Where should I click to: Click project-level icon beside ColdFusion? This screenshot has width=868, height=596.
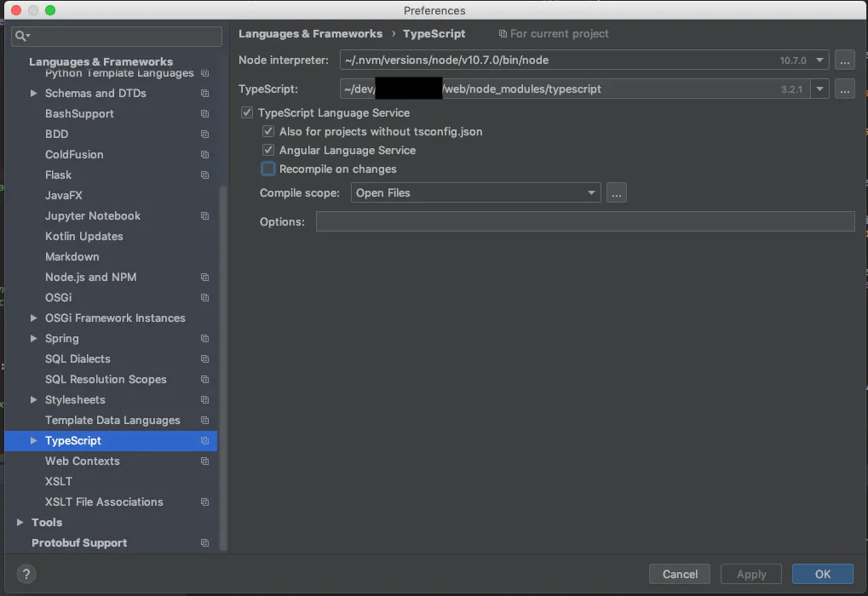(204, 155)
